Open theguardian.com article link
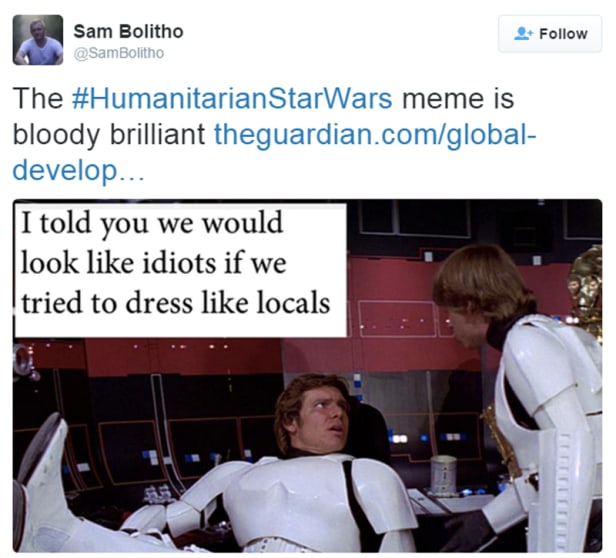This screenshot has width=616, height=558. (375, 134)
